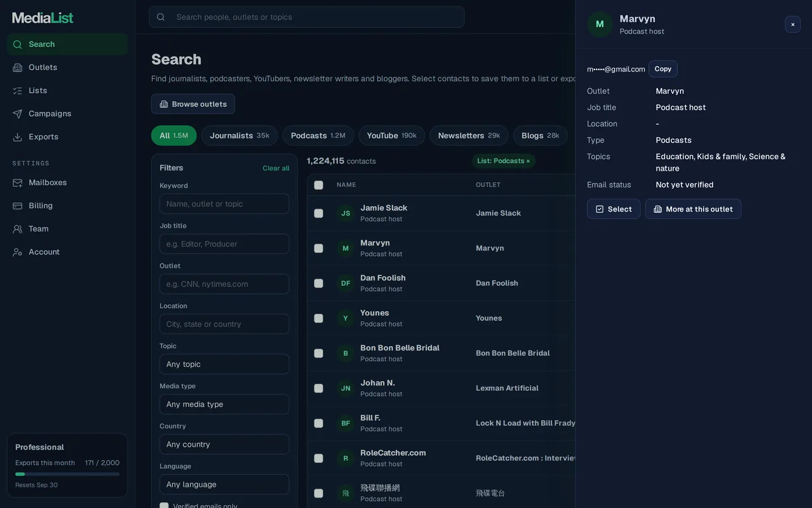Image resolution: width=812 pixels, height=508 pixels.
Task: Open Campaigns from the sidebar
Action: point(67,113)
